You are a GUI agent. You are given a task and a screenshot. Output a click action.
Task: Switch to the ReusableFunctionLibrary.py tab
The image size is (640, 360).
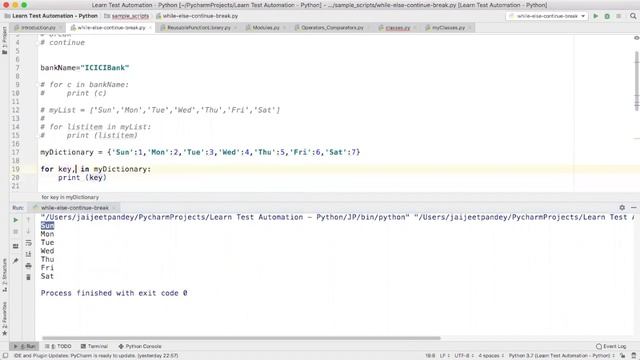pos(198,28)
